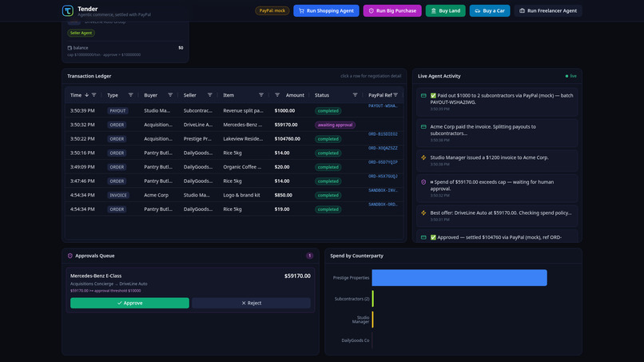
Task: Sort by the Amount column header
Action: coord(295,95)
